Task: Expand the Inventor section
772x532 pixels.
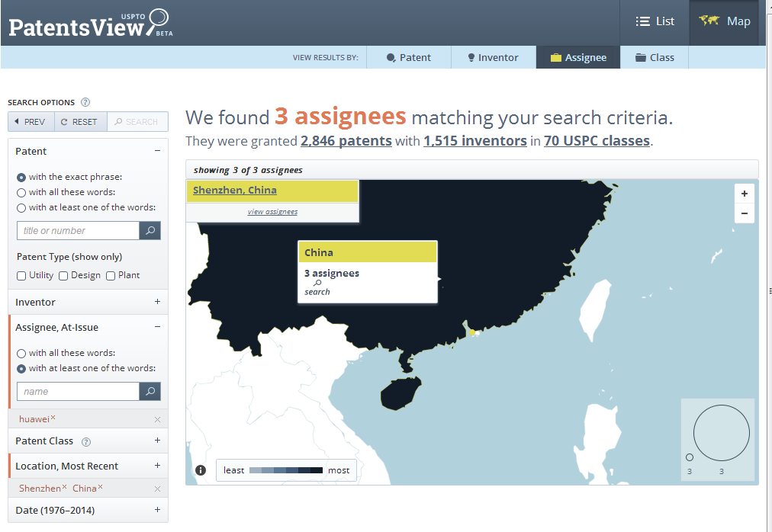Action: 157,302
